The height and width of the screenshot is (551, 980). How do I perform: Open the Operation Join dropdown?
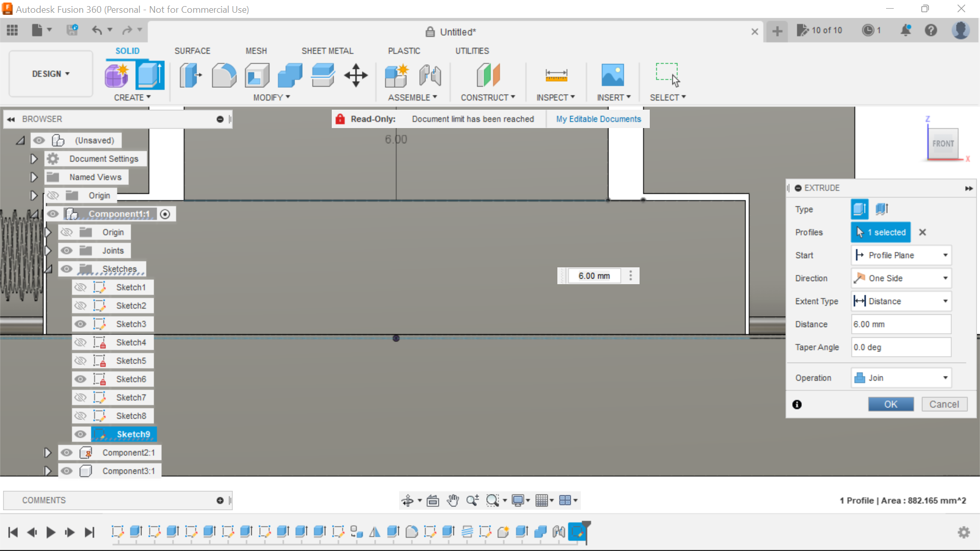901,378
